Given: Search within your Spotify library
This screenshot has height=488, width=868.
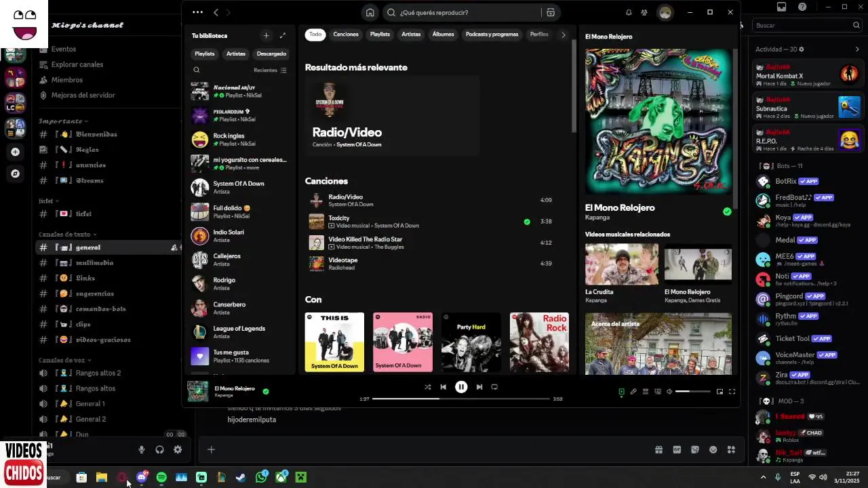Looking at the screenshot, I should click(197, 70).
